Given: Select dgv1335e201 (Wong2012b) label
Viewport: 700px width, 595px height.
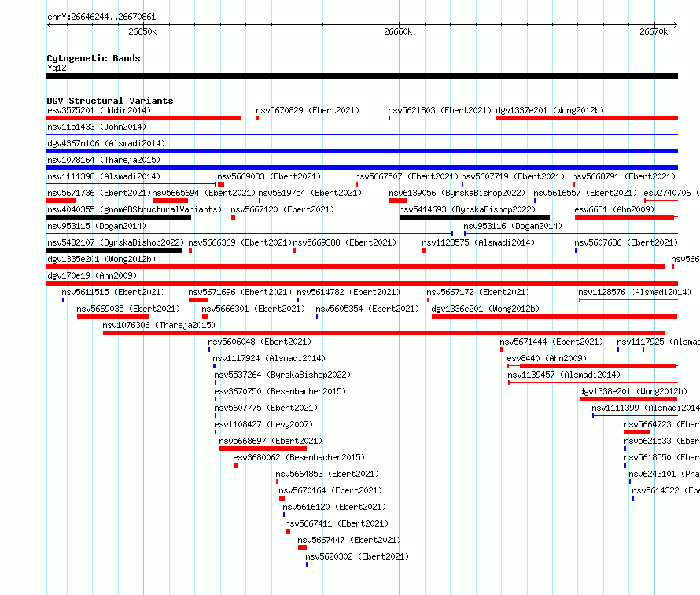Looking at the screenshot, I should click(x=101, y=259).
